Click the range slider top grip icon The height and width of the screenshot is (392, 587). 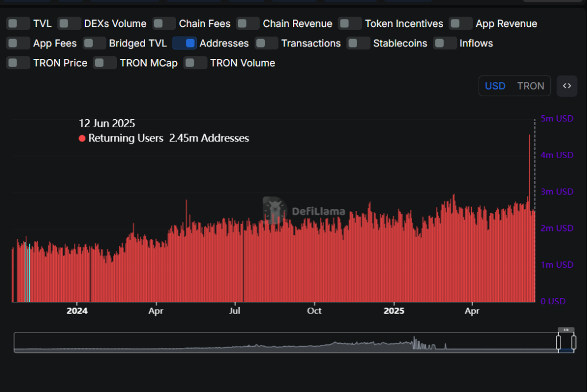click(566, 330)
